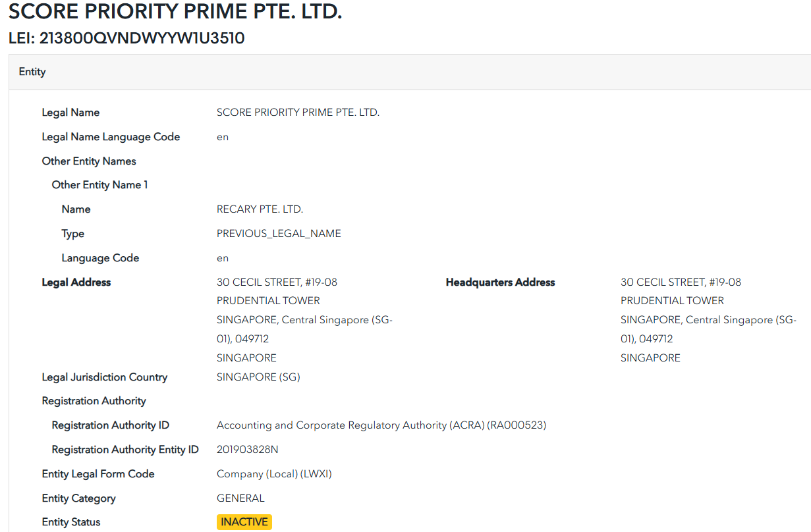
Task: Click the Other Entity Names label
Action: coord(89,161)
